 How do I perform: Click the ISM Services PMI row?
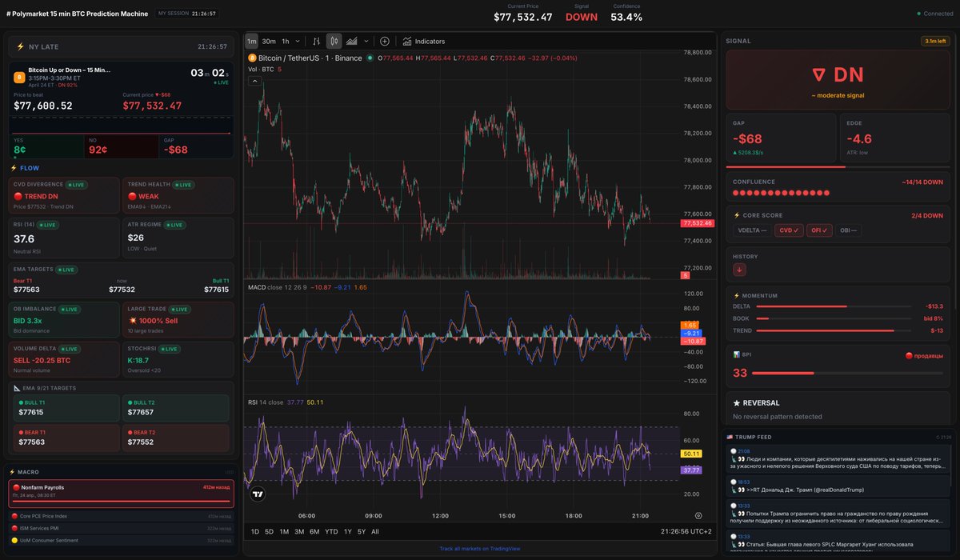[x=121, y=529]
